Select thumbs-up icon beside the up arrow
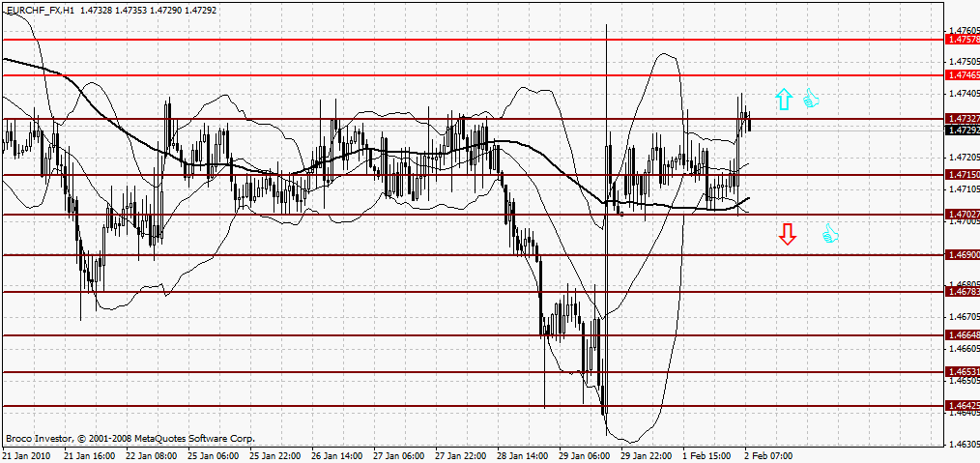 point(811,99)
